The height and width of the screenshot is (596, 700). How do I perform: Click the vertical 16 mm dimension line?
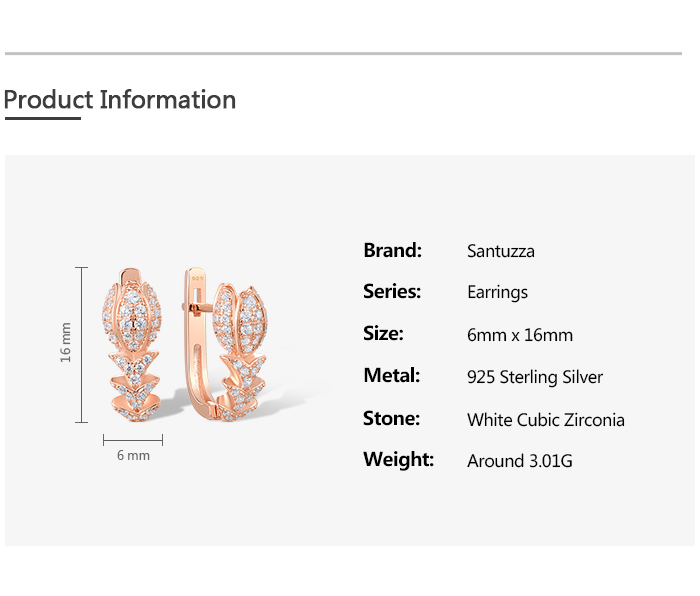pyautogui.click(x=81, y=345)
